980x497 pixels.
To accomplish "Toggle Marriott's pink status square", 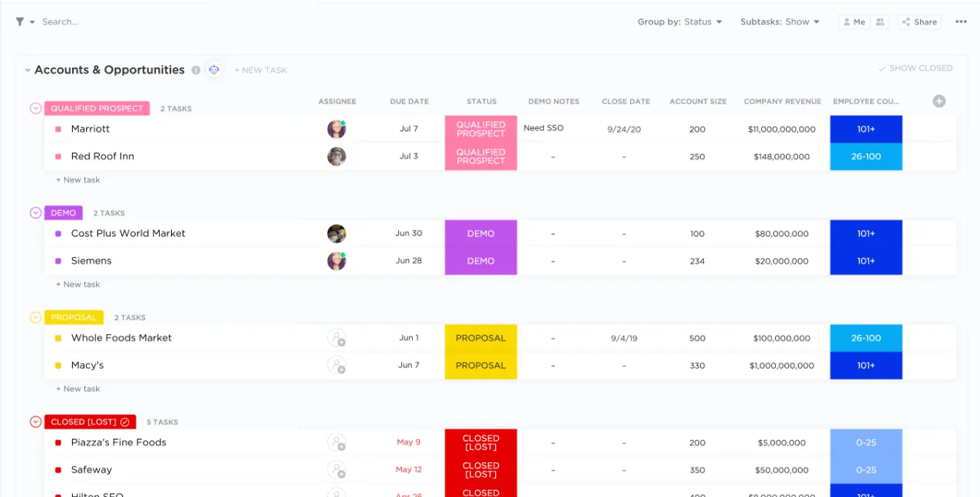I will point(58,129).
